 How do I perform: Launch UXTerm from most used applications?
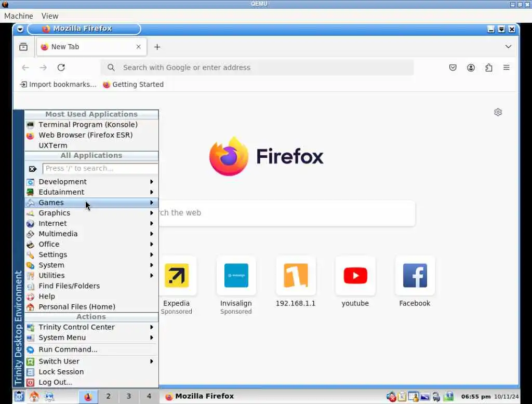91,145
